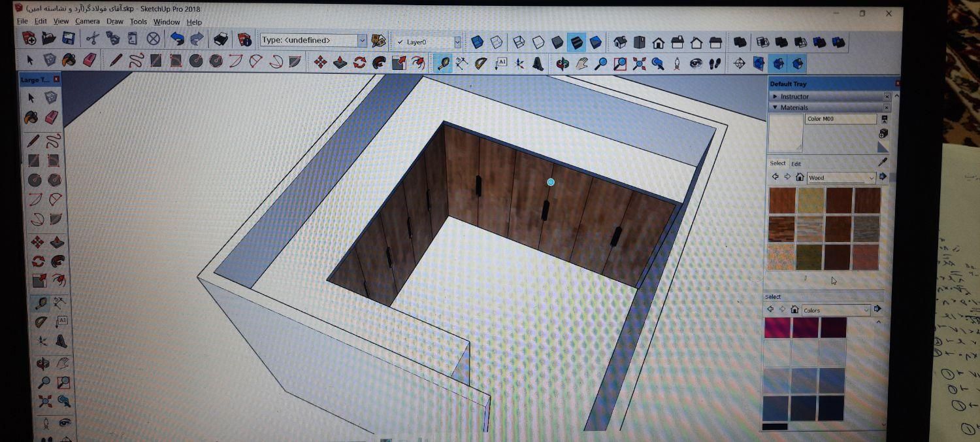
Task: Toggle Display Section Cuts
Action: (778, 63)
